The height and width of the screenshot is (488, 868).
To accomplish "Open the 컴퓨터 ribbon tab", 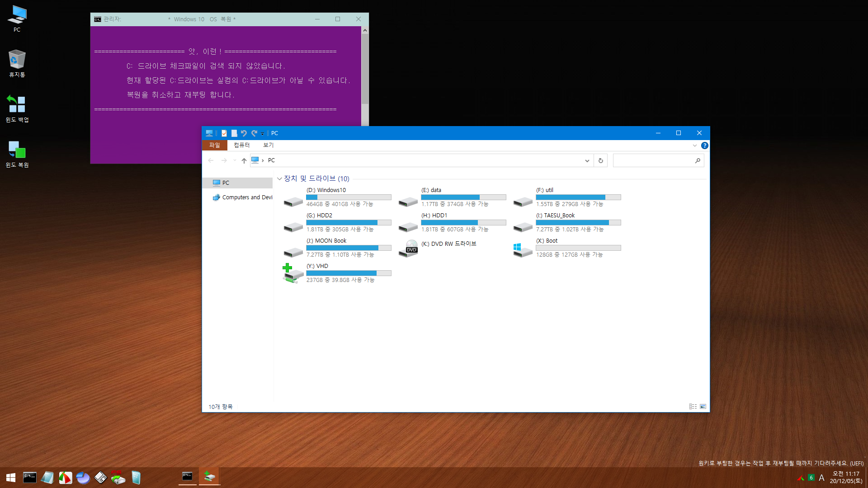I will pos(241,145).
